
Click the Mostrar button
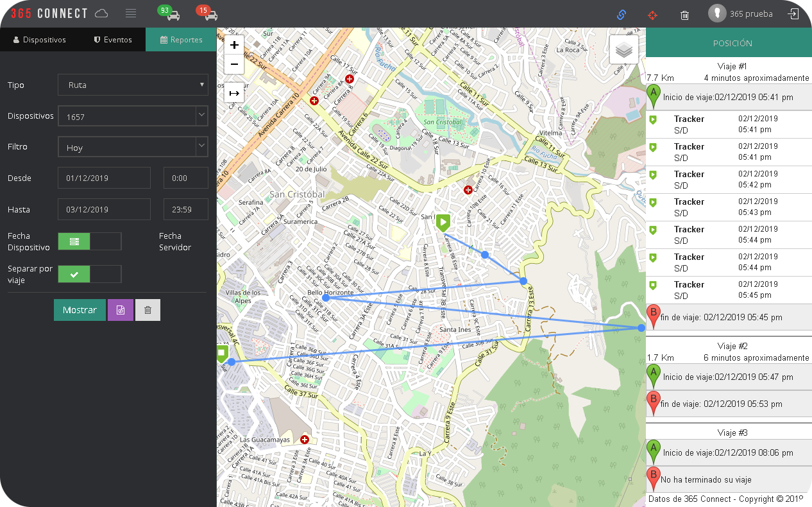[x=80, y=309]
